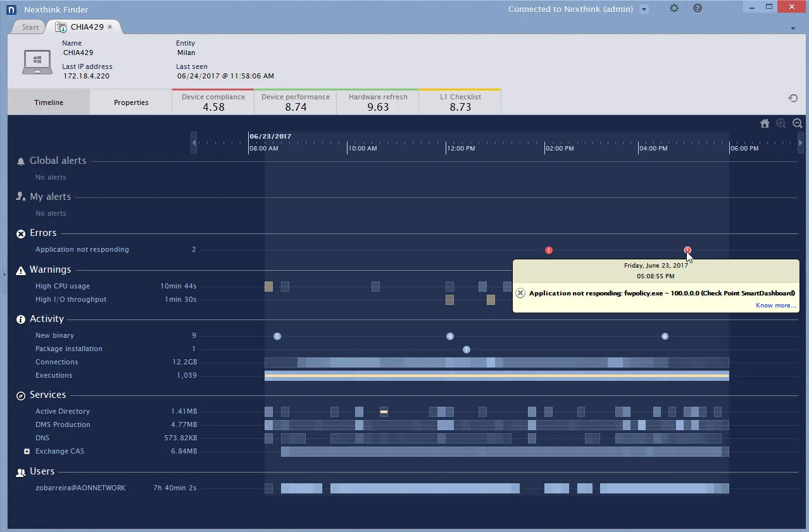Viewport: 809px width, 532px height.
Task: Open application settings via the gear icon
Action: click(674, 8)
